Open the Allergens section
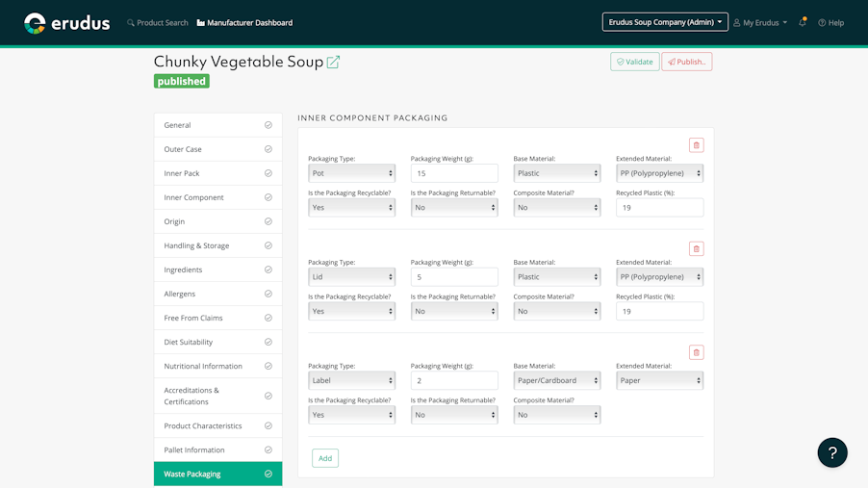The height and width of the screenshot is (488, 868). click(x=218, y=294)
